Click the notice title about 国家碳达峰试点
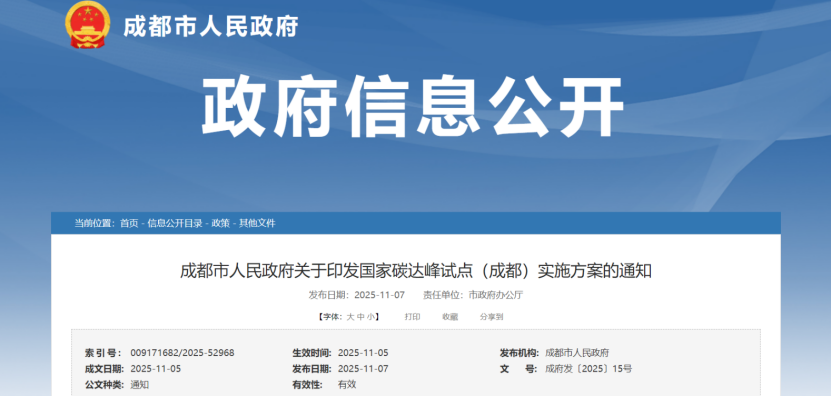Viewport: 831px width, 396px height. [416, 271]
